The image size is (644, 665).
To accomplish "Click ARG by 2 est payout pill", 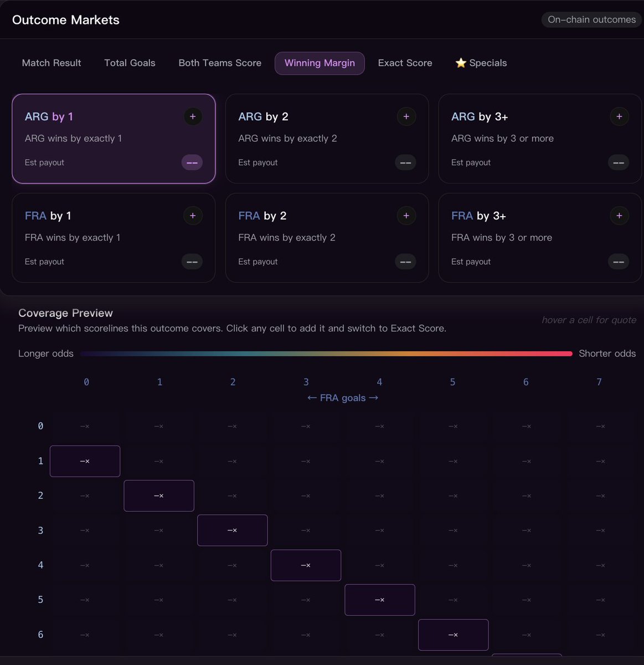I will tap(405, 162).
